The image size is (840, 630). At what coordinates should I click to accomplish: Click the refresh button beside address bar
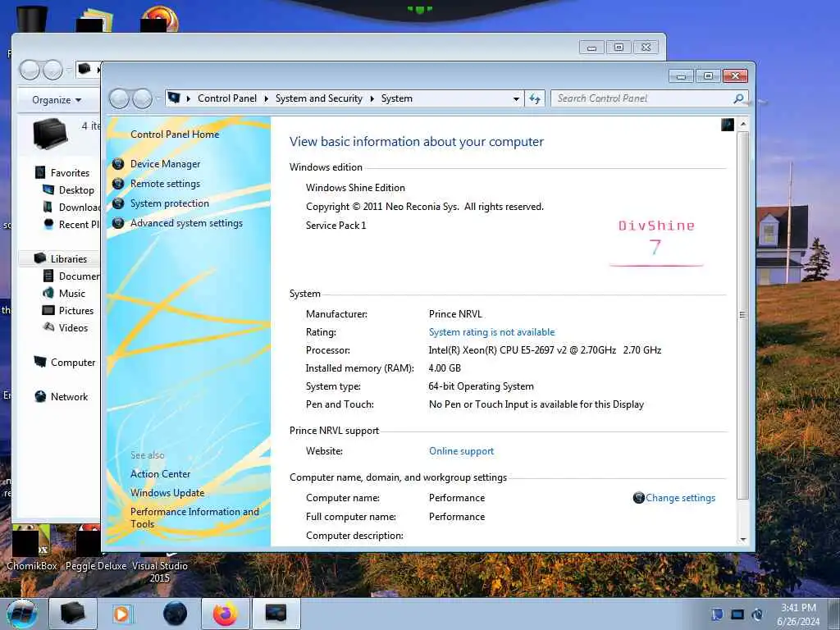(535, 98)
